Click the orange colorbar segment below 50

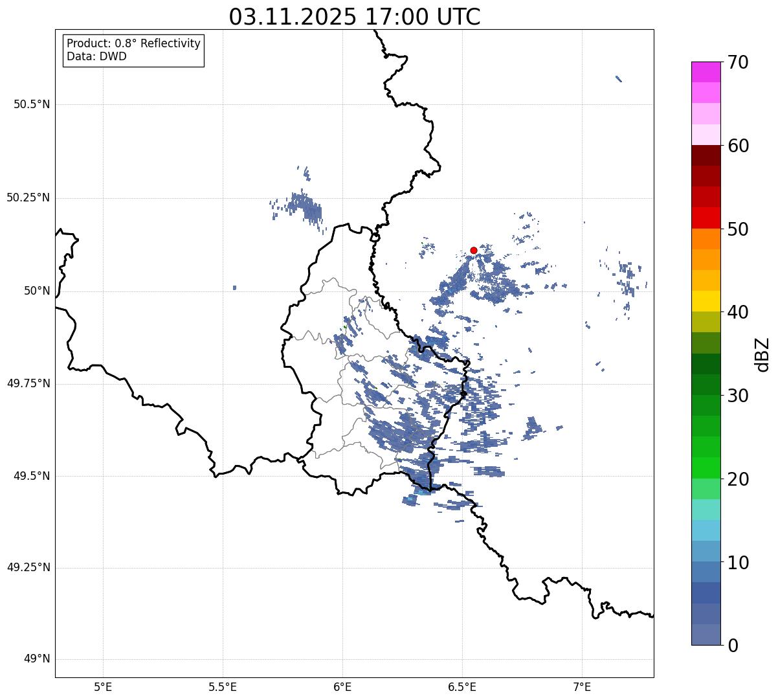(x=706, y=239)
